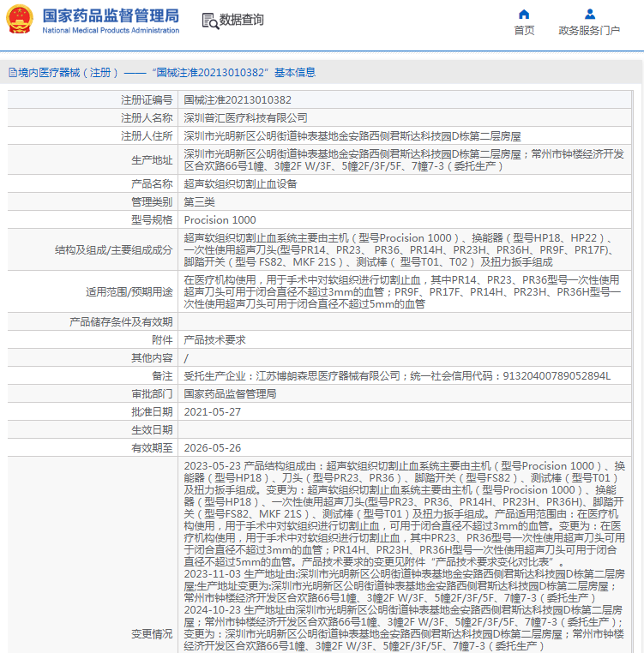The image size is (644, 653).
Task: Click the government services person icon
Action: click(589, 15)
